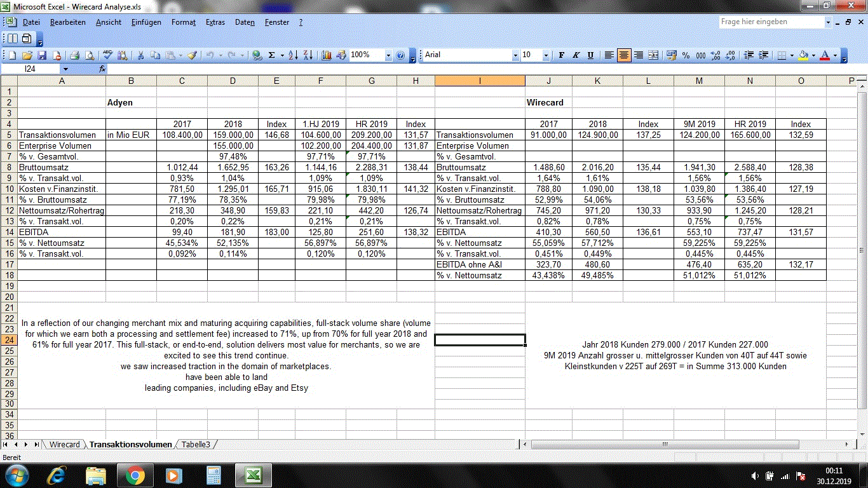
Task: Click the Open file folder icon
Action: (x=27, y=55)
